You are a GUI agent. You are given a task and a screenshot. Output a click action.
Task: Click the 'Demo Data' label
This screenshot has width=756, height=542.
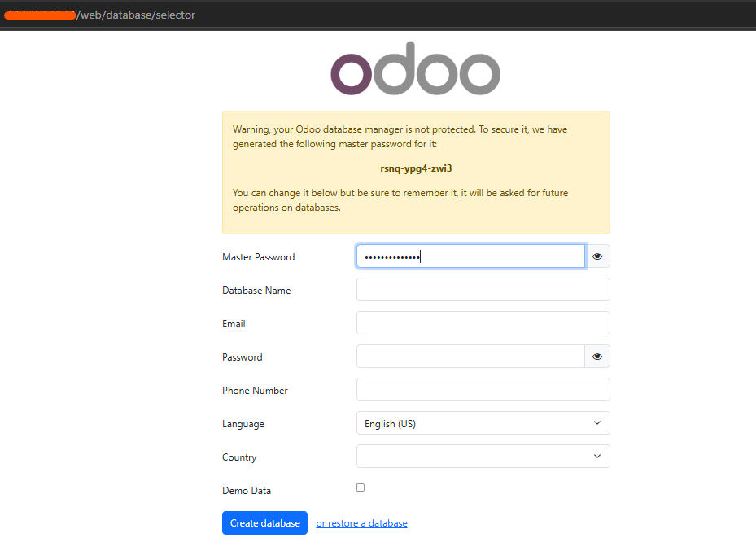coord(247,491)
